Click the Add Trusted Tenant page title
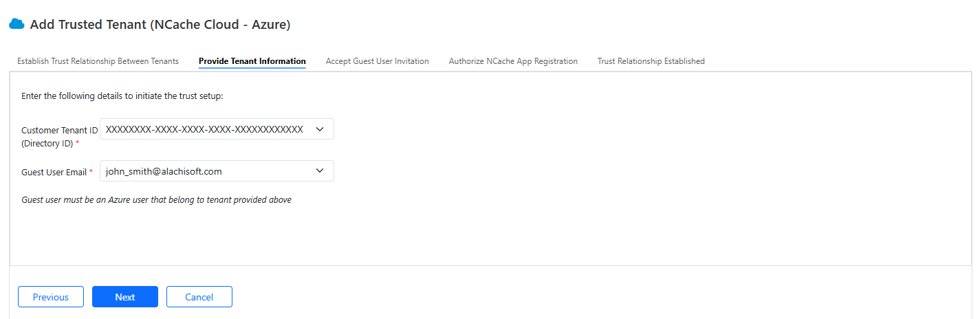Viewport: 980px width, 319px height. [x=160, y=25]
